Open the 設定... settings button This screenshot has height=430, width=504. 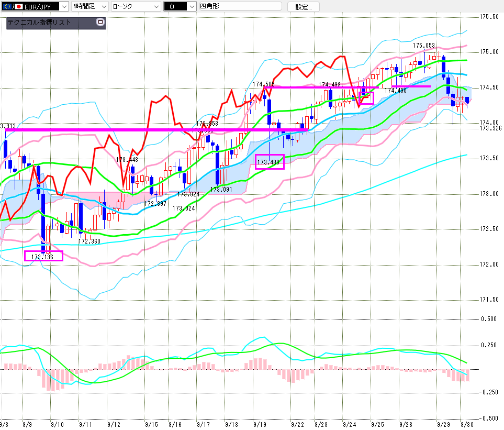304,7
